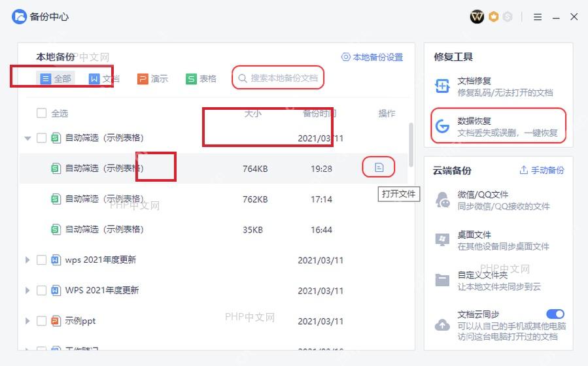Tick checkbox for 自动筛选 (示例表格) group
Viewport: 588px width, 366px height.
(41, 138)
